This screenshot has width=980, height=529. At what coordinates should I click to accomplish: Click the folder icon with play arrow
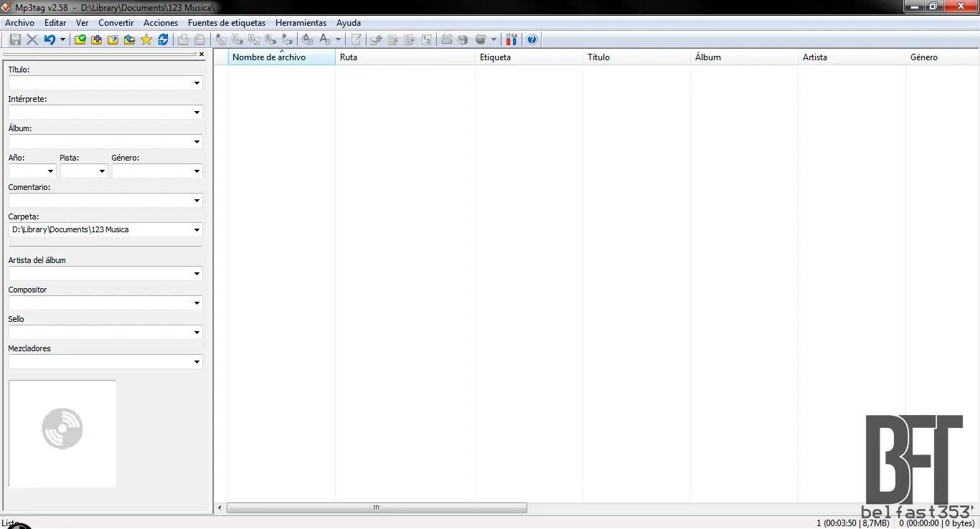tap(113, 39)
